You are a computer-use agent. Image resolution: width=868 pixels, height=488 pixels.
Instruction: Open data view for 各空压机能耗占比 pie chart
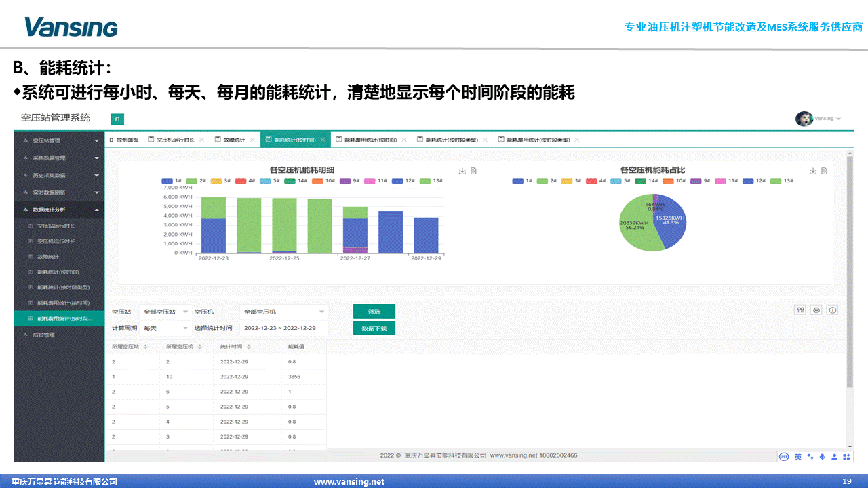point(824,171)
